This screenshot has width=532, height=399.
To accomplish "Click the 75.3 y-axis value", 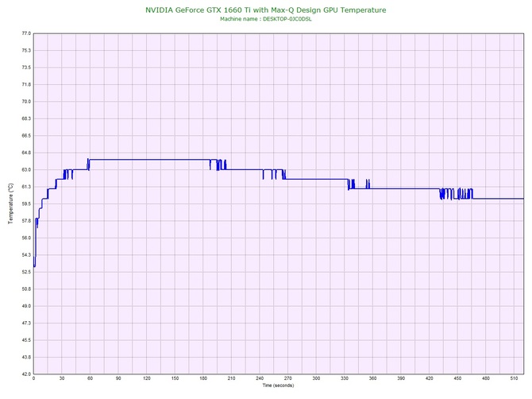I will point(26,51).
